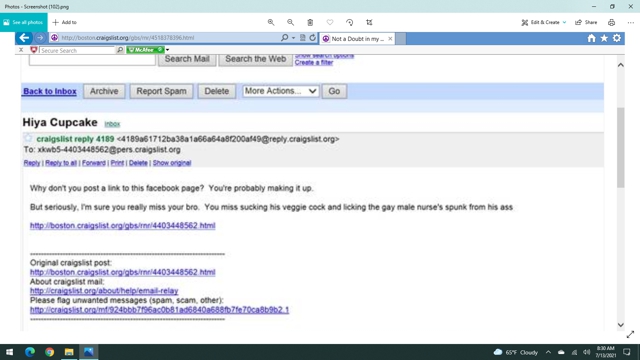Click the Delete link under the message header
This screenshot has height=360, width=640.
138,163
